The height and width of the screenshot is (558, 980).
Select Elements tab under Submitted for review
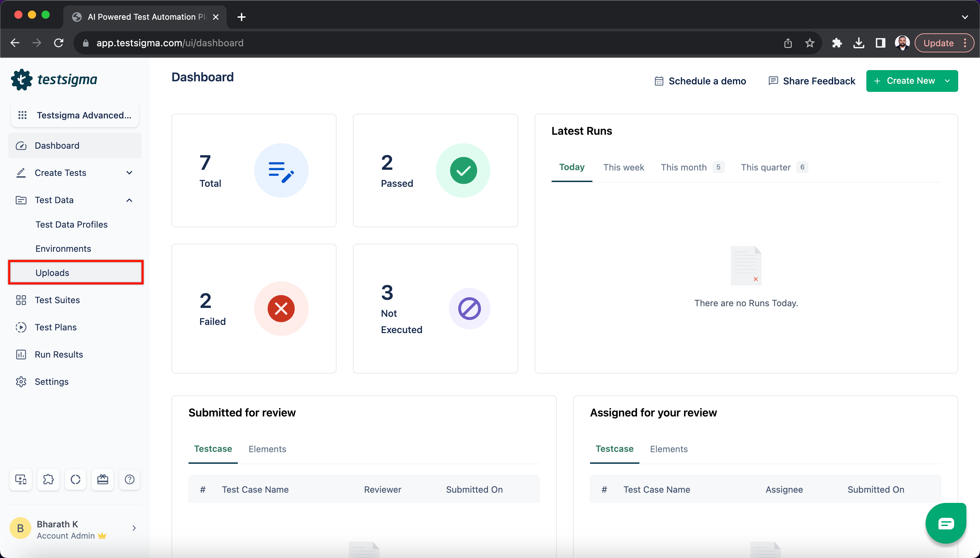point(267,449)
